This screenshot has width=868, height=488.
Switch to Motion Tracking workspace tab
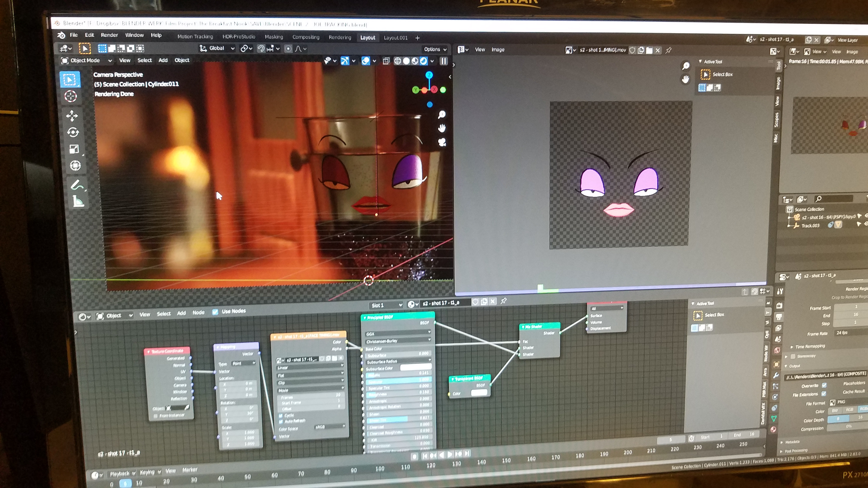tap(195, 36)
